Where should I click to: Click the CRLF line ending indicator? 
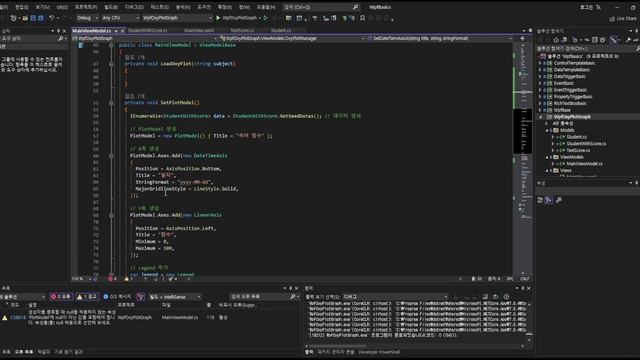(524, 279)
